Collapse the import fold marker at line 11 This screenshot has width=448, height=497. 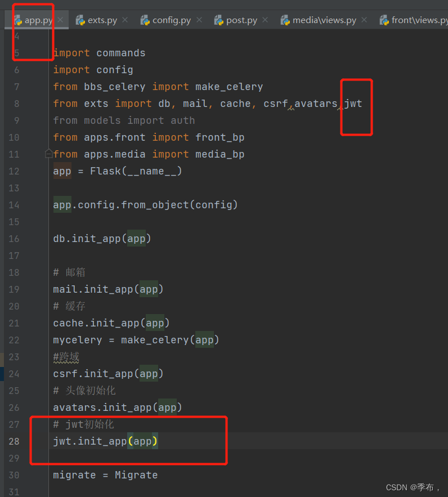pyautogui.click(x=48, y=154)
